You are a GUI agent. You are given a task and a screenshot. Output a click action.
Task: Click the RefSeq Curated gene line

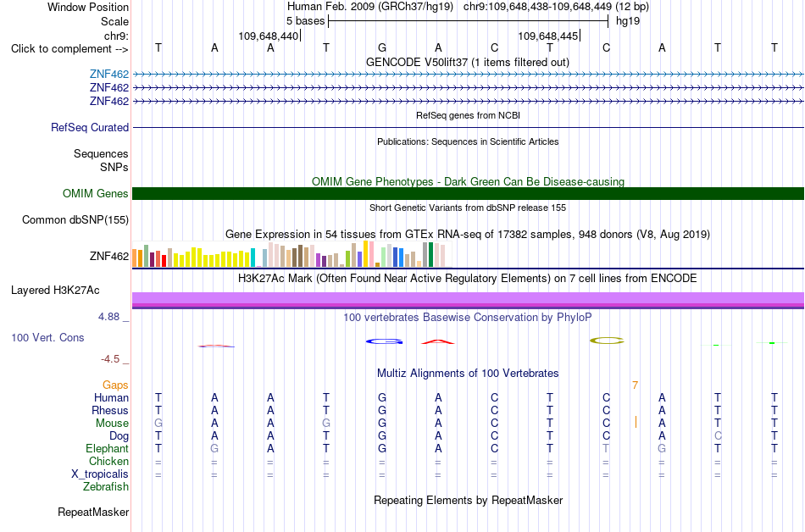[468, 127]
